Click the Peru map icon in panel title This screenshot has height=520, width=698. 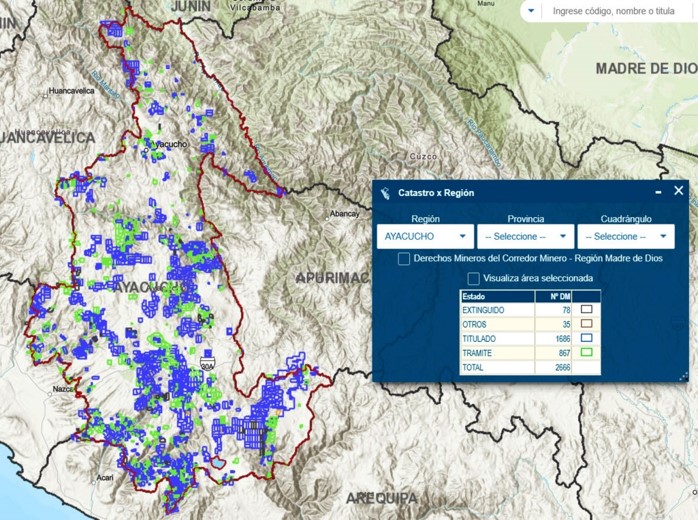pos(385,192)
